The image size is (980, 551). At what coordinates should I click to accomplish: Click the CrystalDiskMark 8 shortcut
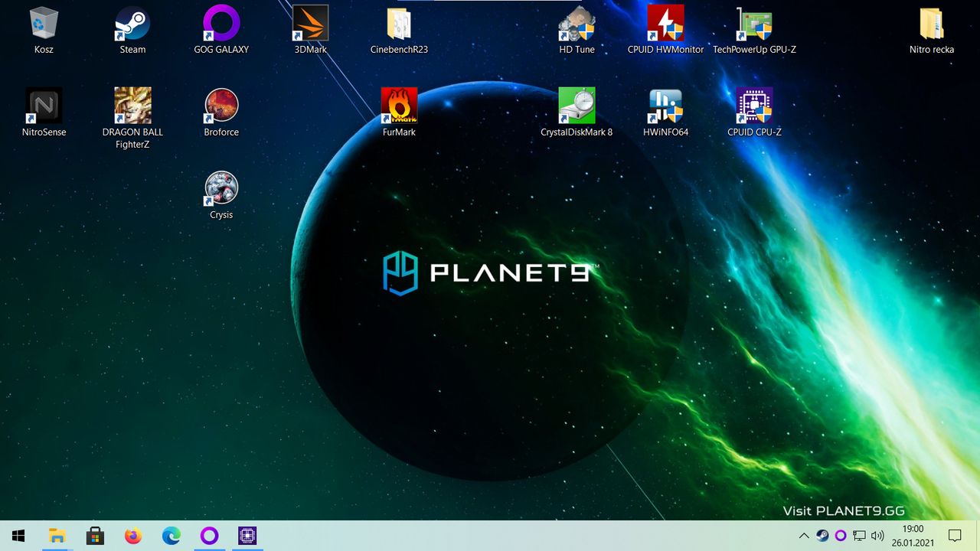coord(577,112)
